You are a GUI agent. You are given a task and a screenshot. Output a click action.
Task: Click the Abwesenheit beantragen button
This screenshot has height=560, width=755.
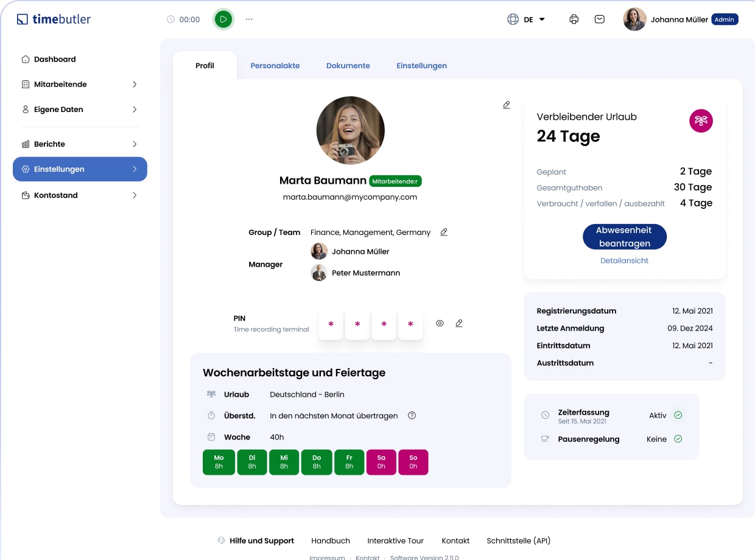coord(624,237)
